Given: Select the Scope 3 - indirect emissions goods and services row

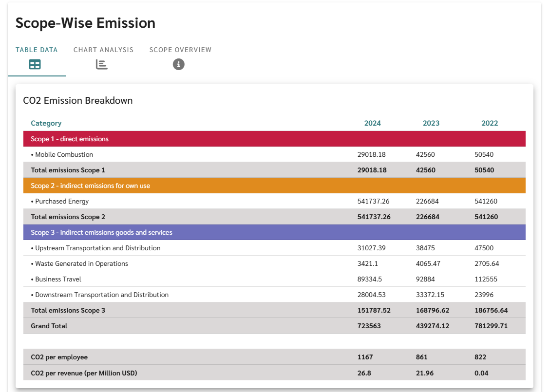Looking at the screenshot, I should click(x=275, y=232).
